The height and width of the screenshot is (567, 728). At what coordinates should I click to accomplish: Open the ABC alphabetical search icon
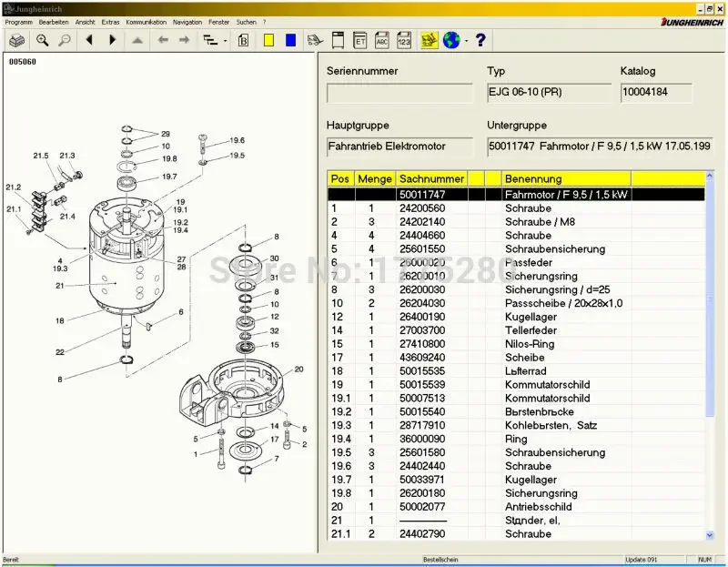tap(383, 39)
